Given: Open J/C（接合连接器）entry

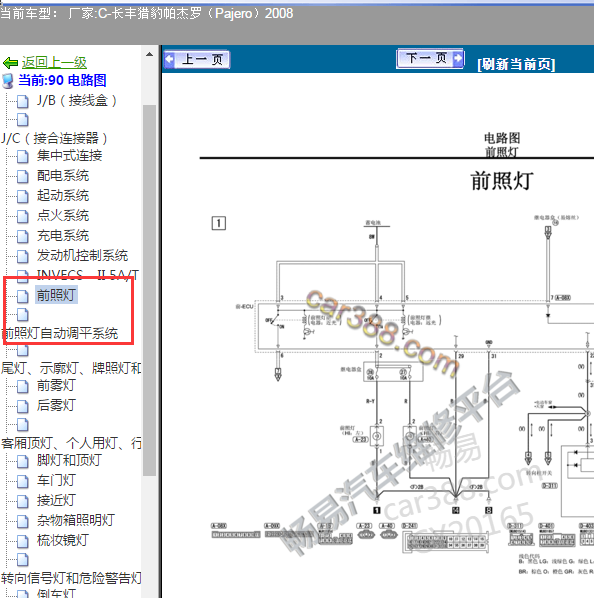Looking at the screenshot, I should pos(54,138).
